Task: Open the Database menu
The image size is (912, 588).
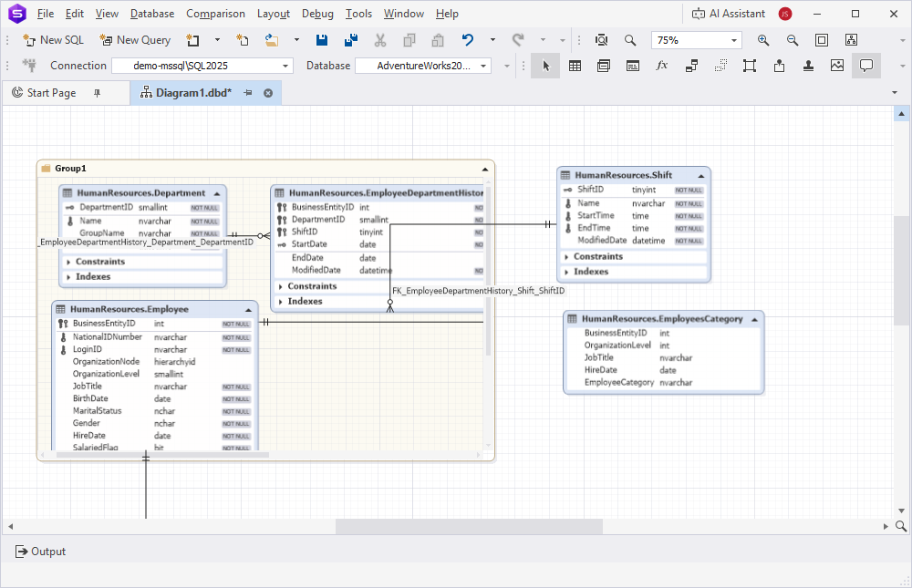Action: tap(152, 14)
